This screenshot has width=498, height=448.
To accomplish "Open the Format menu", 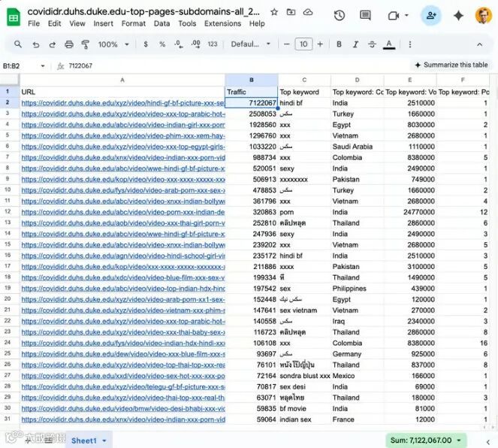I will [x=134, y=23].
